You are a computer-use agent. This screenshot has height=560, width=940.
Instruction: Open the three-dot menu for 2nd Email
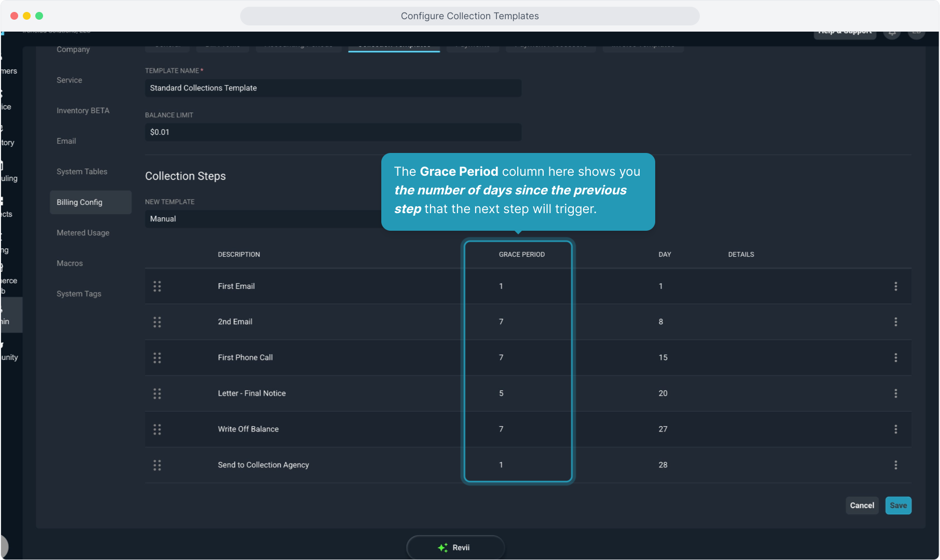[895, 322]
